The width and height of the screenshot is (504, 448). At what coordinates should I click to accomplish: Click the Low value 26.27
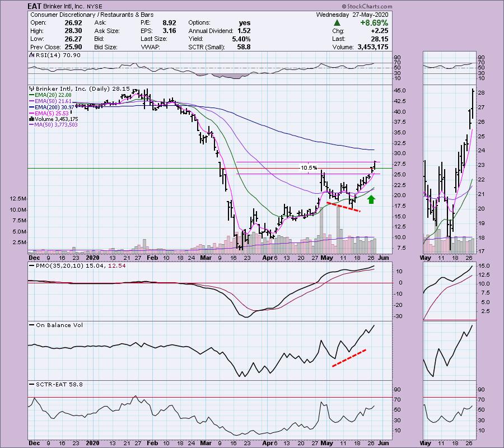pos(73,39)
